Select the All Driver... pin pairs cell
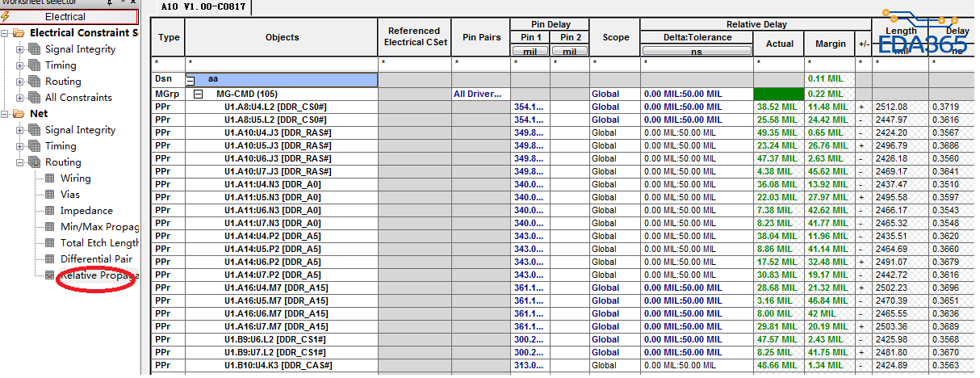980x378 pixels. pyautogui.click(x=481, y=94)
